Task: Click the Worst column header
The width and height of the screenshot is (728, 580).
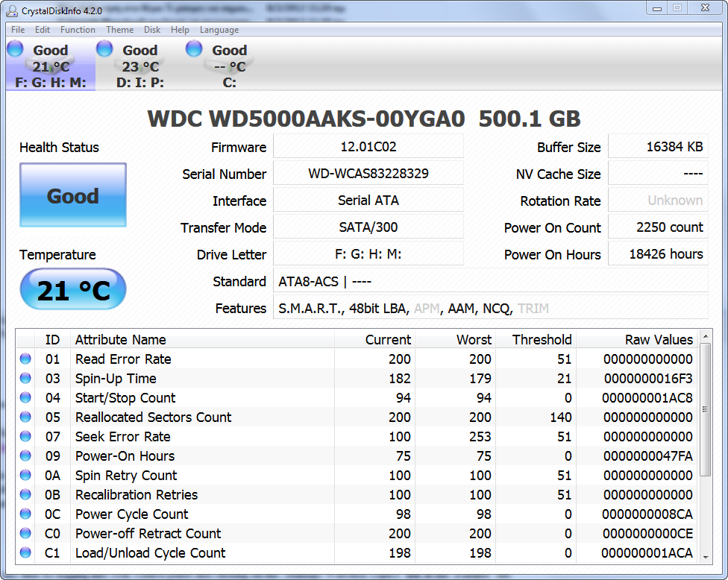Action: (455, 340)
